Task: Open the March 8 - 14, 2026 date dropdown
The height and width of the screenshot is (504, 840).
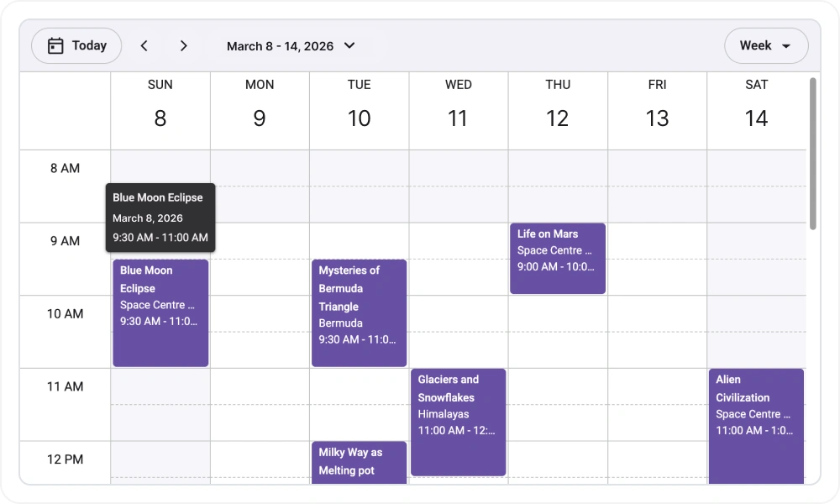Action: (x=281, y=46)
